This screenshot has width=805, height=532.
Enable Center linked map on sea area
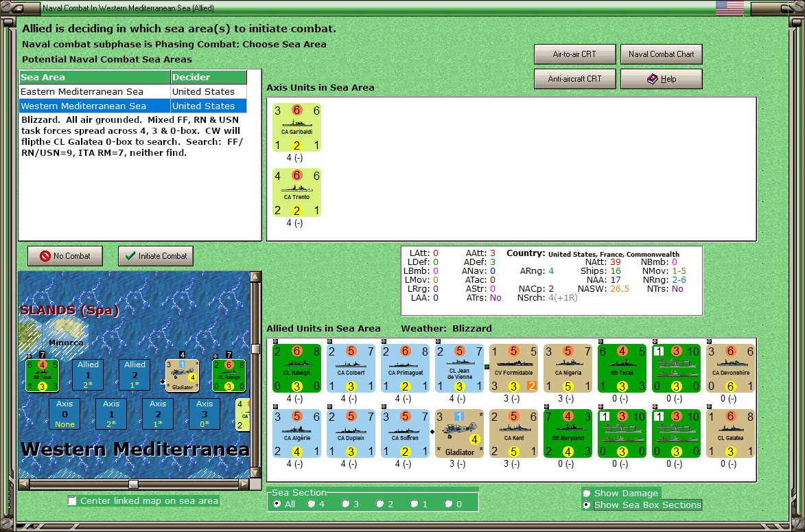point(72,500)
